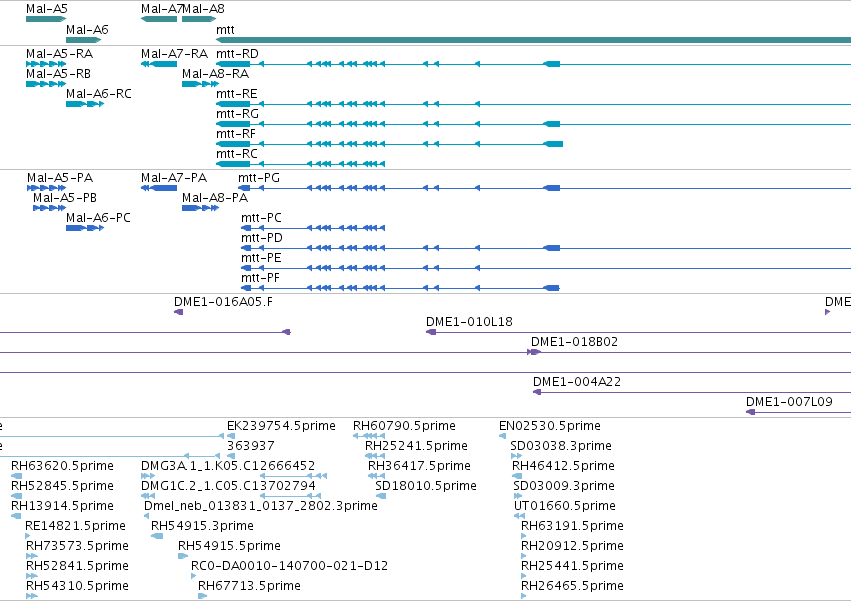Select EST RH13914.5prime
Screen dimensions: 851x601
(x=16, y=516)
